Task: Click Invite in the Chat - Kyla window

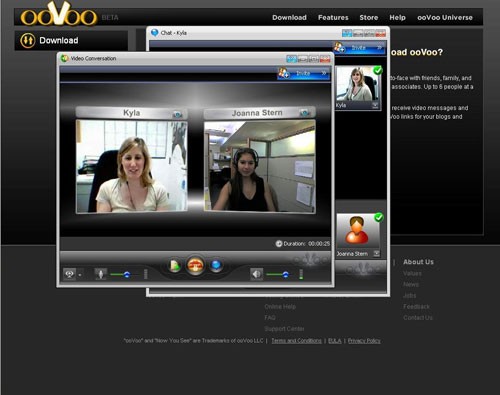Action: [359, 48]
